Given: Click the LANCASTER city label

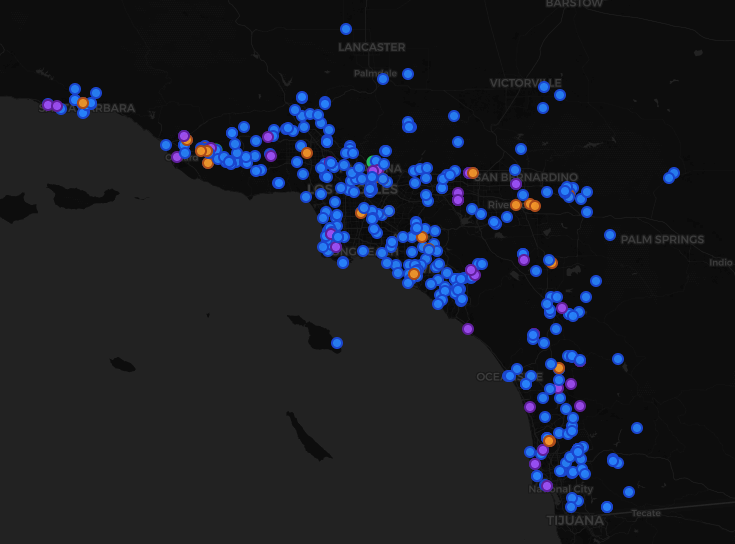Looking at the screenshot, I should pyautogui.click(x=372, y=47).
